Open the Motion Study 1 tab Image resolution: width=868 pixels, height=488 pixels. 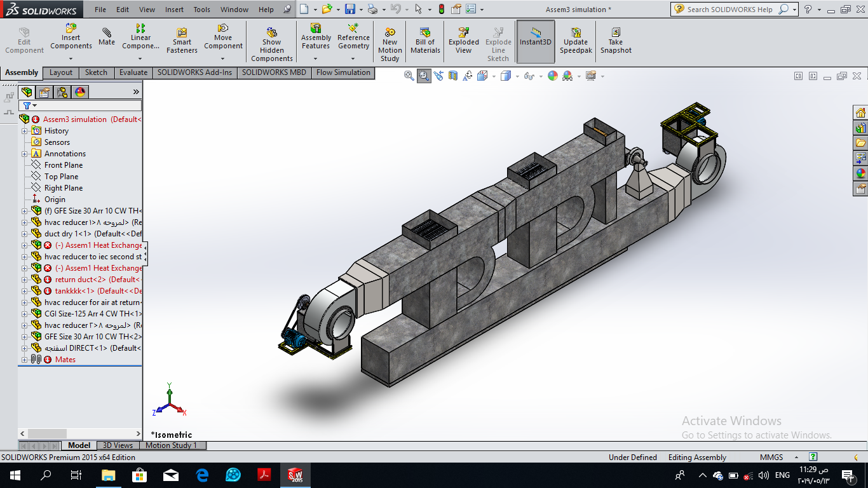point(172,445)
